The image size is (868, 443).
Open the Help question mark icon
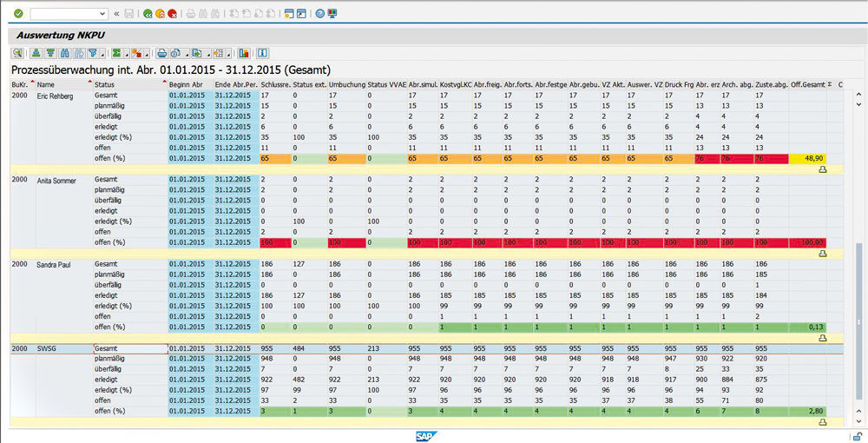(x=320, y=14)
